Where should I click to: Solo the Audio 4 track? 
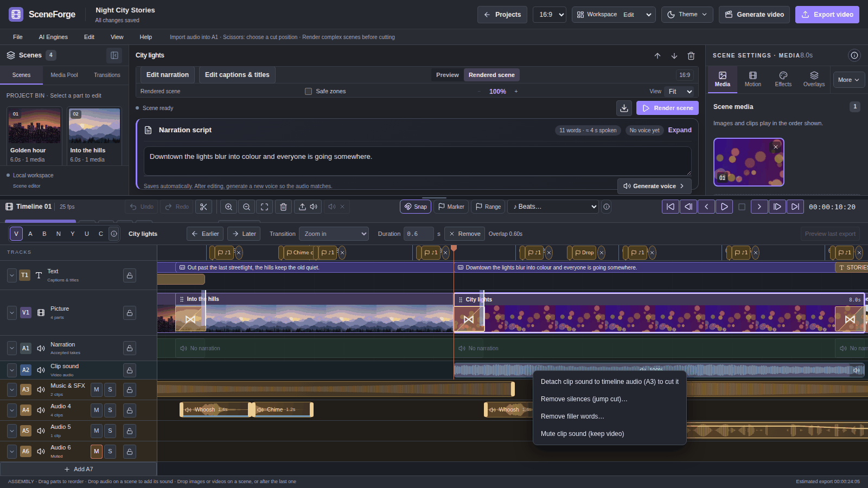[110, 410]
